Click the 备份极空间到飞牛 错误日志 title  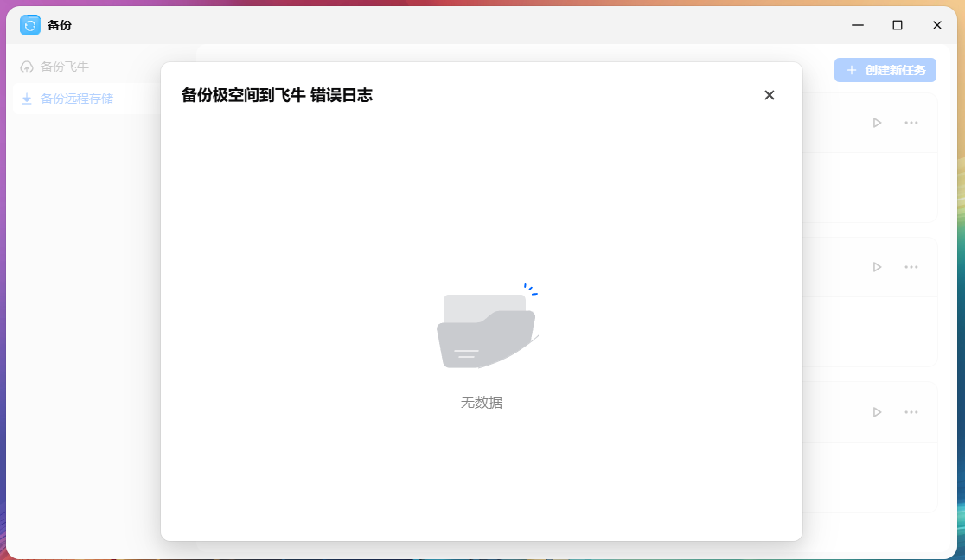point(277,95)
